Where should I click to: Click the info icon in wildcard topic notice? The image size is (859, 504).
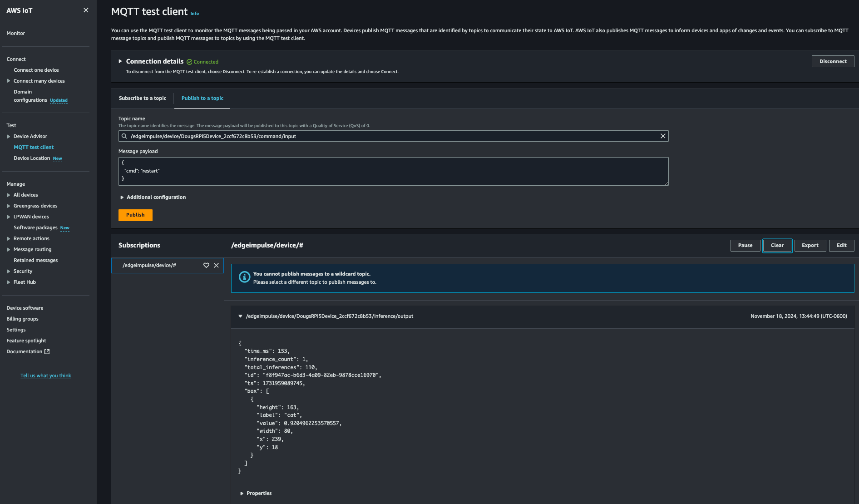tap(244, 277)
